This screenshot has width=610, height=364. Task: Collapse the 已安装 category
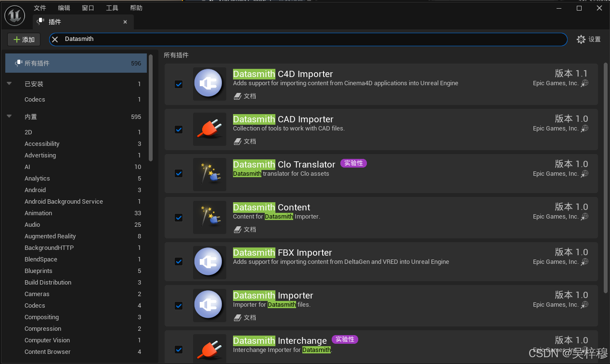pos(9,84)
